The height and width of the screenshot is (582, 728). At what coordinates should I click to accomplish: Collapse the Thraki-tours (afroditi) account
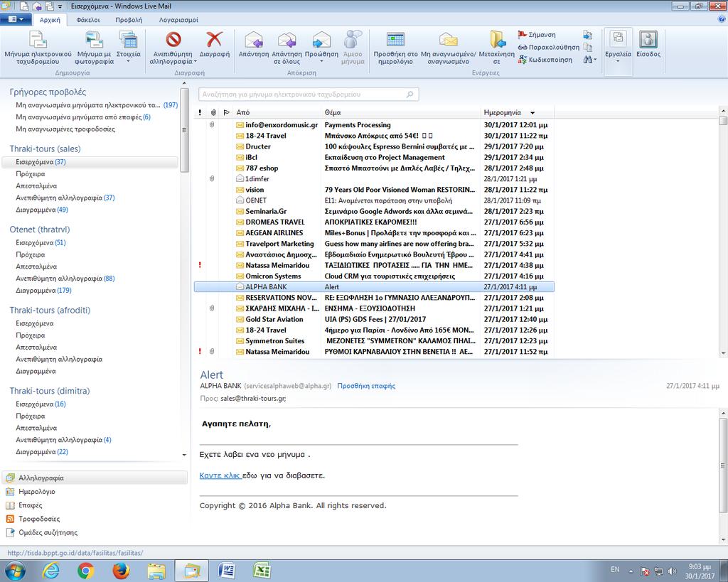pyautogui.click(x=50, y=310)
